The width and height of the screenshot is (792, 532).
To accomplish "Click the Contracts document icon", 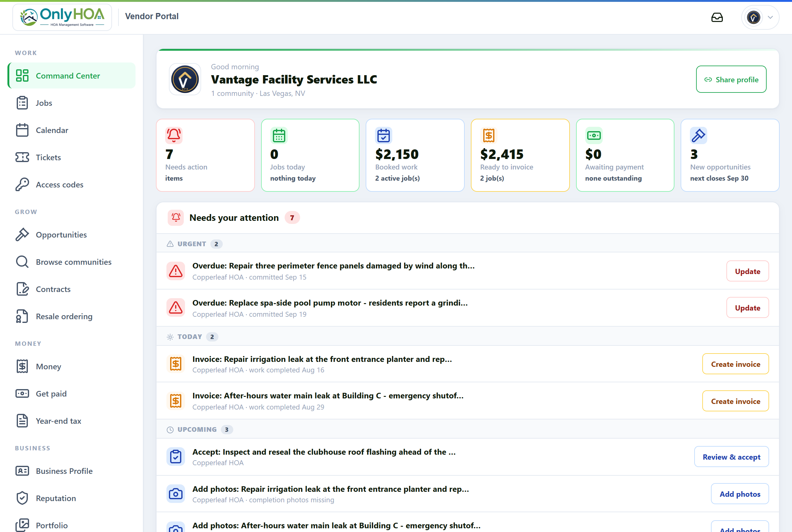I will 22,289.
